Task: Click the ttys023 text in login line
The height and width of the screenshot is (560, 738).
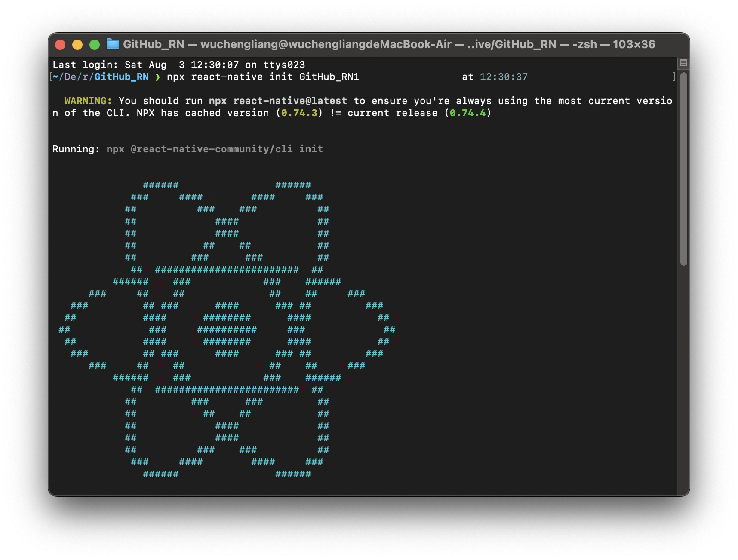Action: (x=284, y=65)
